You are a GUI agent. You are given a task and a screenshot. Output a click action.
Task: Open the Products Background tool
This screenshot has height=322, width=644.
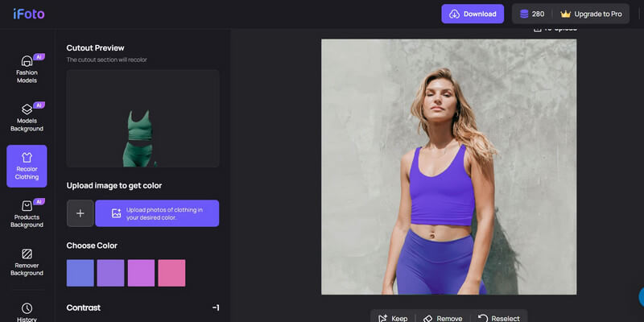tap(27, 213)
